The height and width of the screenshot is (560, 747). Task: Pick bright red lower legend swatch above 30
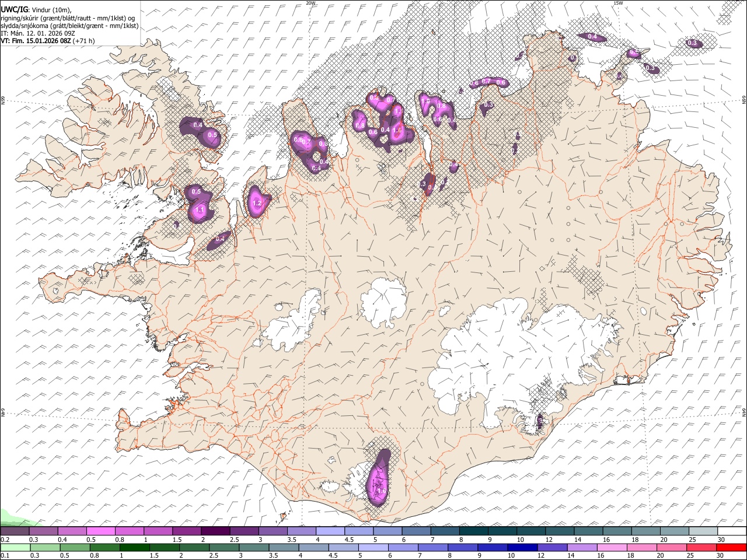tap(732, 548)
